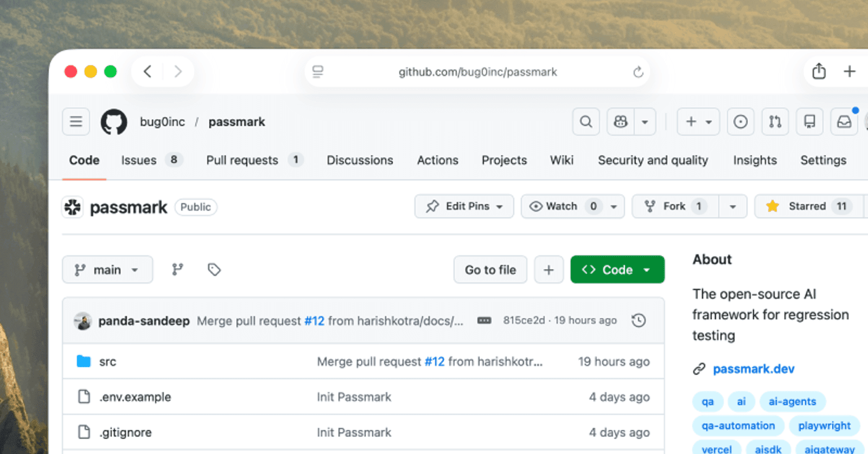This screenshot has height=454, width=868.
Task: Open the .gitignore file
Action: (x=125, y=432)
